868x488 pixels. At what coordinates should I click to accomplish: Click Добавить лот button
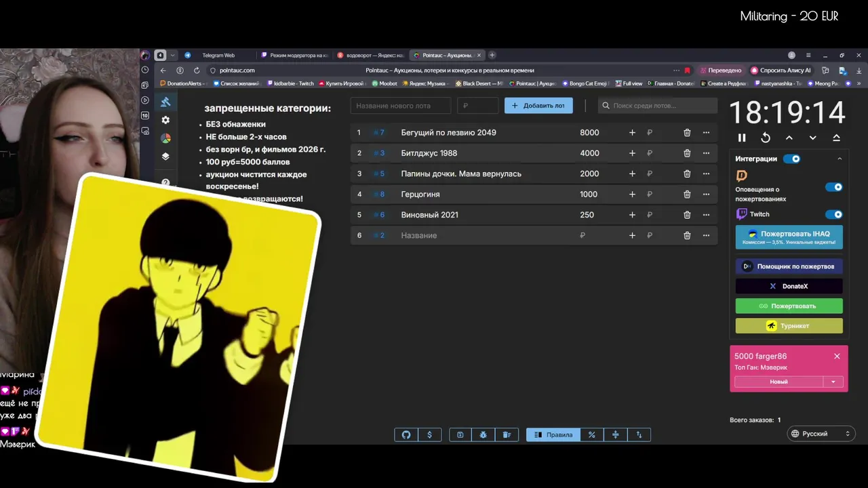[x=538, y=106]
